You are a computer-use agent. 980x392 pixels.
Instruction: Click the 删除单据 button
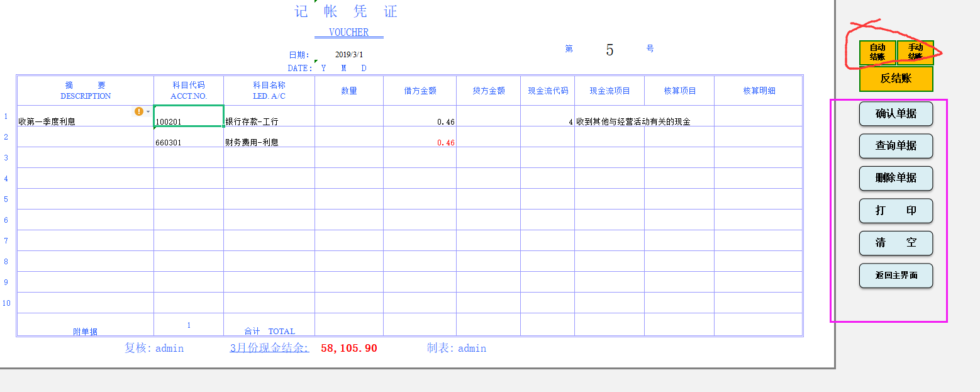895,179
